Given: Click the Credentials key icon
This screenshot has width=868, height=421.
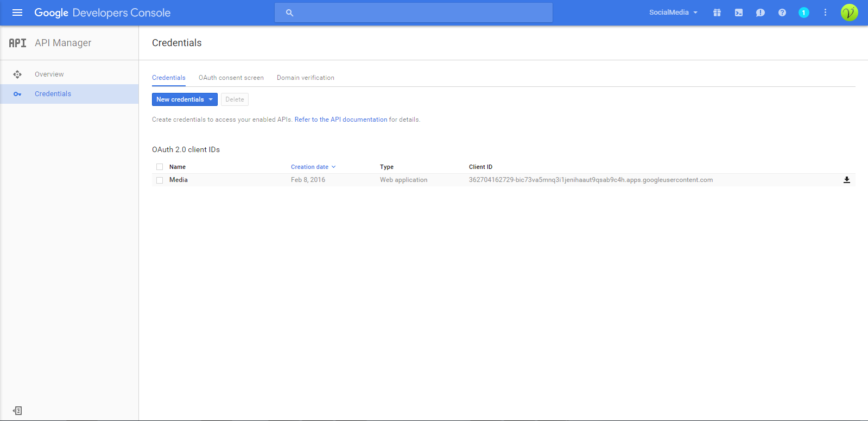Looking at the screenshot, I should [17, 94].
